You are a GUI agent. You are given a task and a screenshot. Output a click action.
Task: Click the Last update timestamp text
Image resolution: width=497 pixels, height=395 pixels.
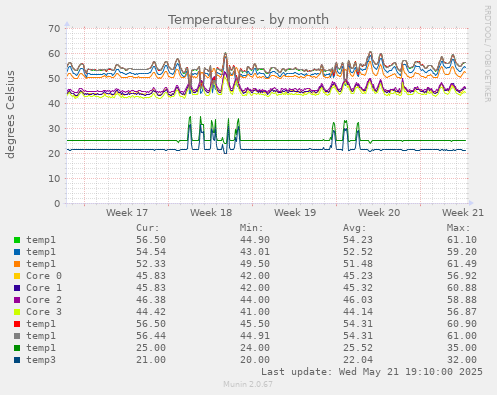click(x=372, y=372)
